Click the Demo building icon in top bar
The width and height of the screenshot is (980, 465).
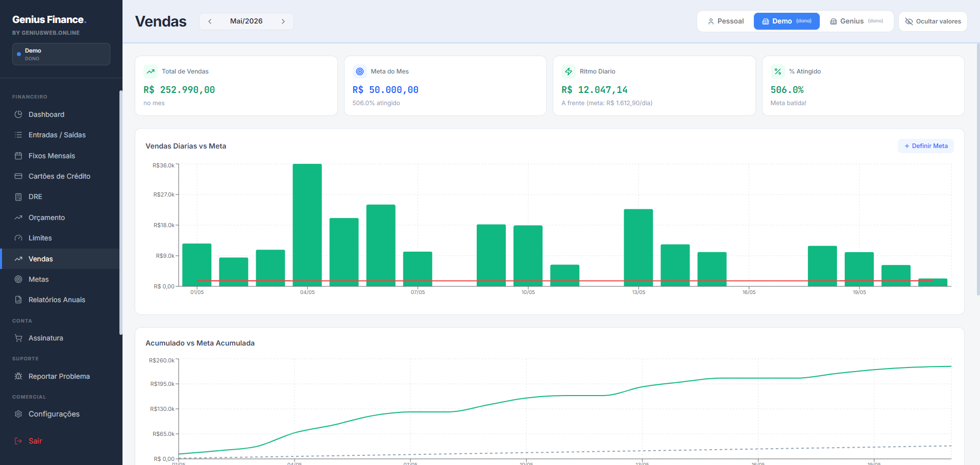766,21
